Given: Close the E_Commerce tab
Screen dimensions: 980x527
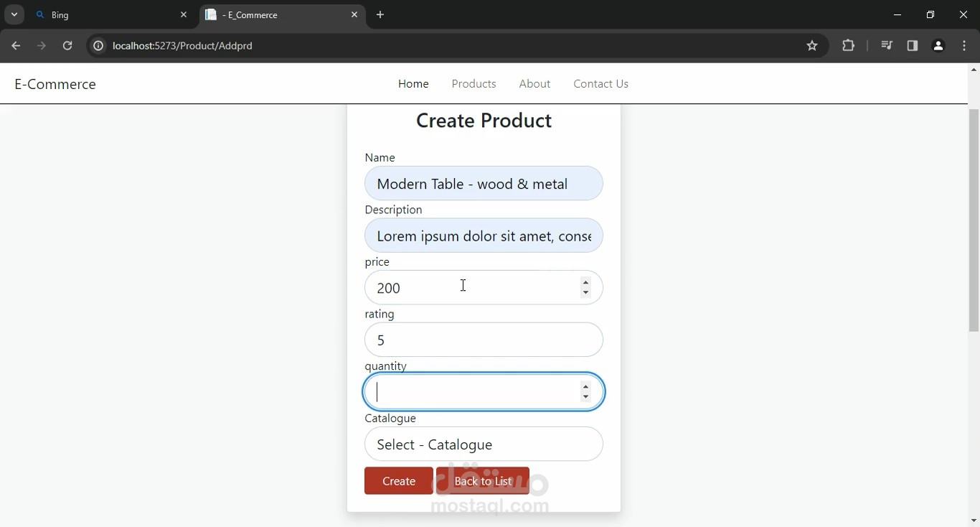Looking at the screenshot, I should pos(354,15).
